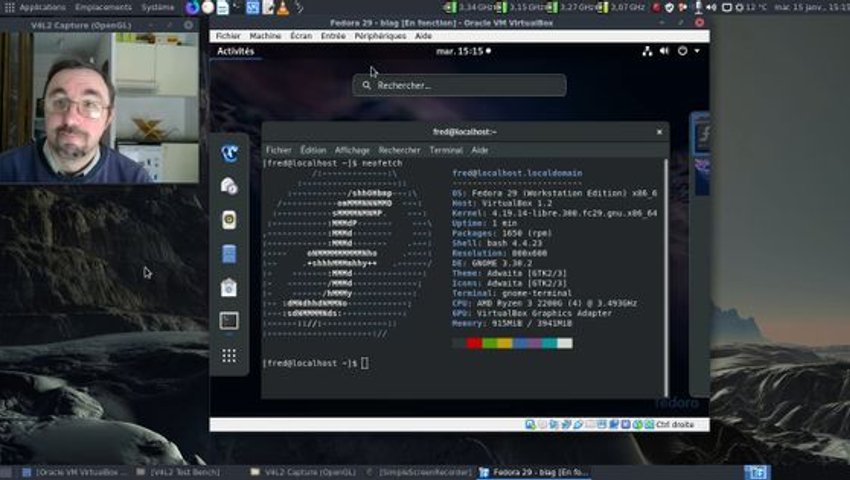Image resolution: width=850 pixels, height=480 pixels.
Task: Open the yellow speaker dock icon
Action: [229, 220]
